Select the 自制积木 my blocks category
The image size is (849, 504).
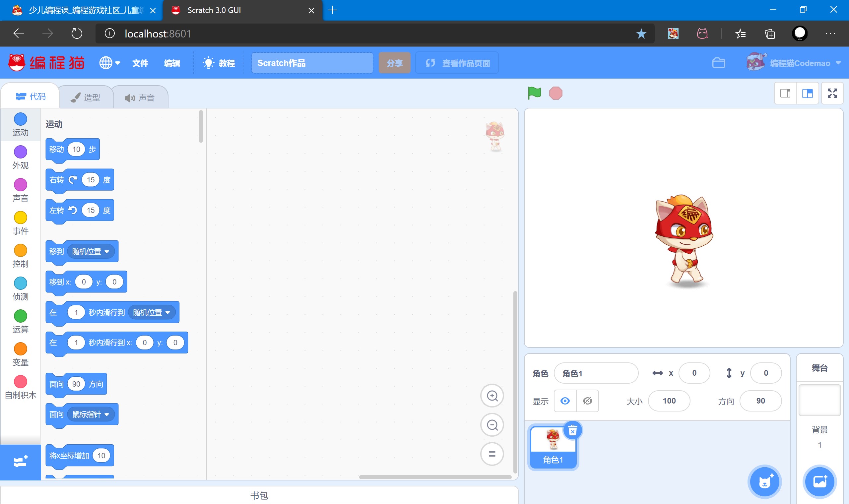click(x=20, y=388)
